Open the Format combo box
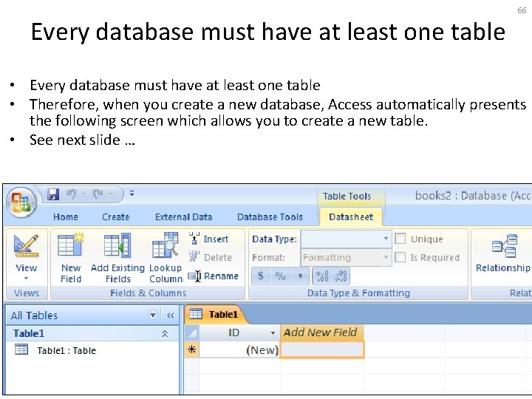Viewport: 532px width, 399px height. [346, 258]
